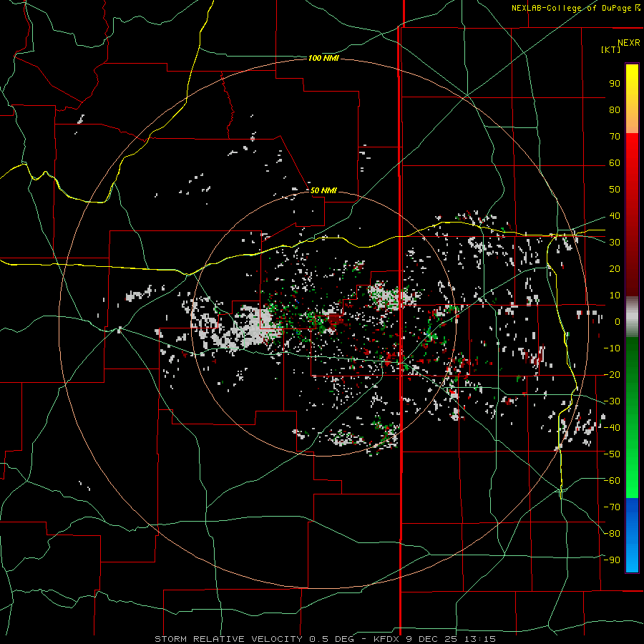Click the -40 value on the velocity scale
The width and height of the screenshot is (644, 644).
coord(612,428)
